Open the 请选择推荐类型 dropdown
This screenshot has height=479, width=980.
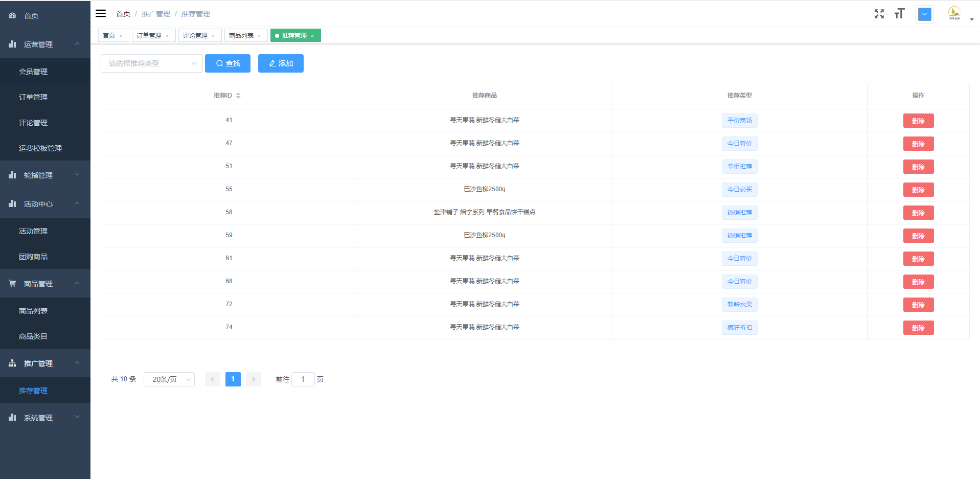(151, 63)
